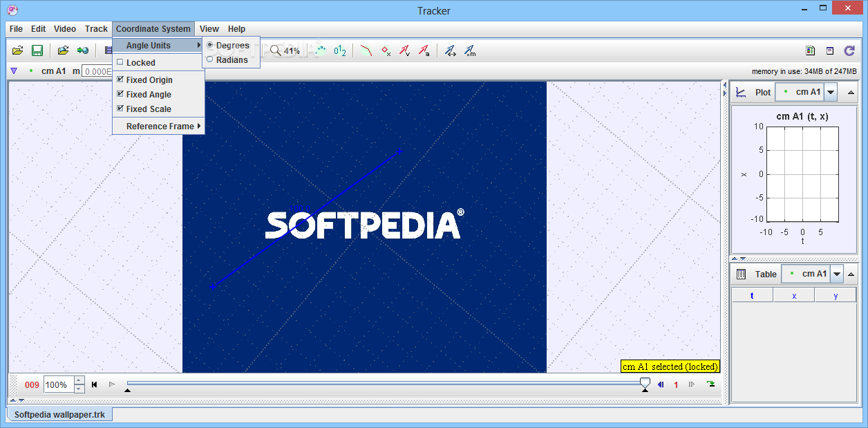Click the Tracker app logo icon
The height and width of the screenshot is (428, 868).
(x=12, y=10)
